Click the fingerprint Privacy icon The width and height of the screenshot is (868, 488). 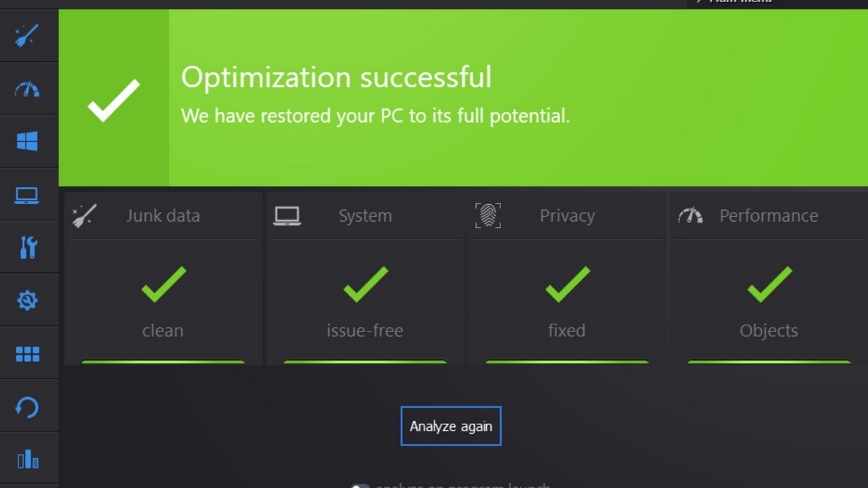point(488,216)
